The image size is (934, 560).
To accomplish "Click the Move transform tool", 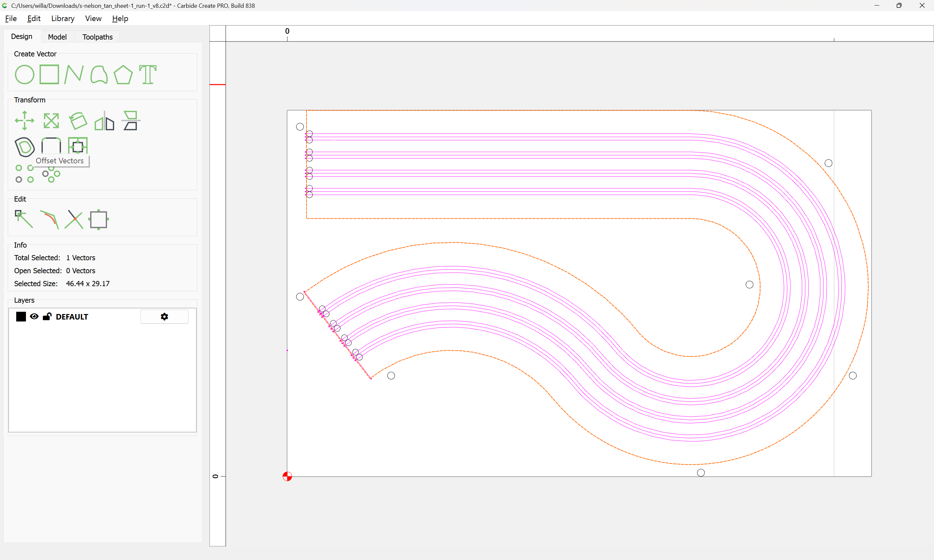I will 25,121.
